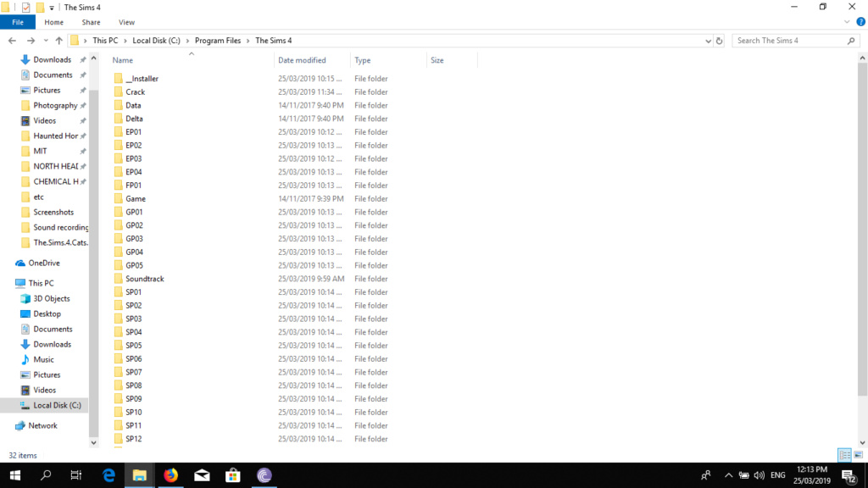Screen dimensions: 868x488
Task: Click the file list vertical scrollbar
Action: (x=862, y=230)
